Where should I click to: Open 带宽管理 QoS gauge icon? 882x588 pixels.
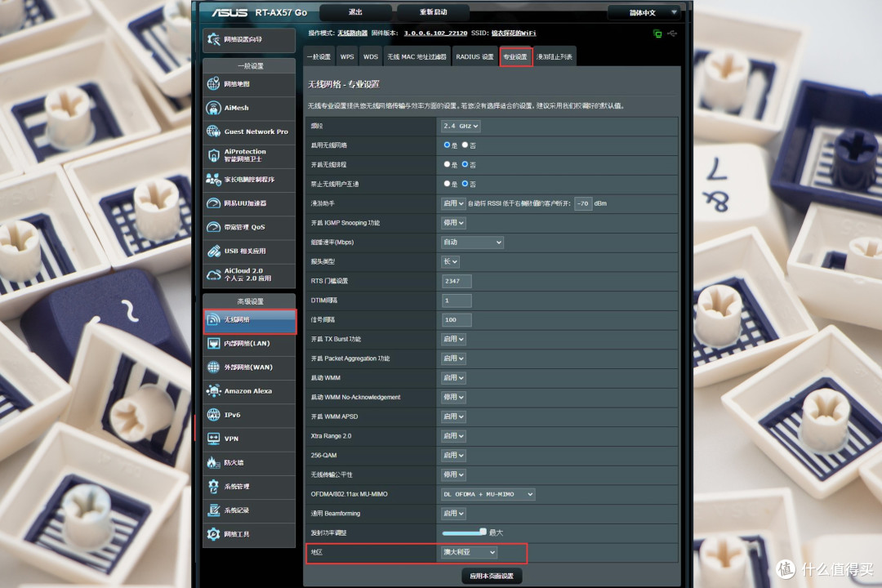click(213, 227)
